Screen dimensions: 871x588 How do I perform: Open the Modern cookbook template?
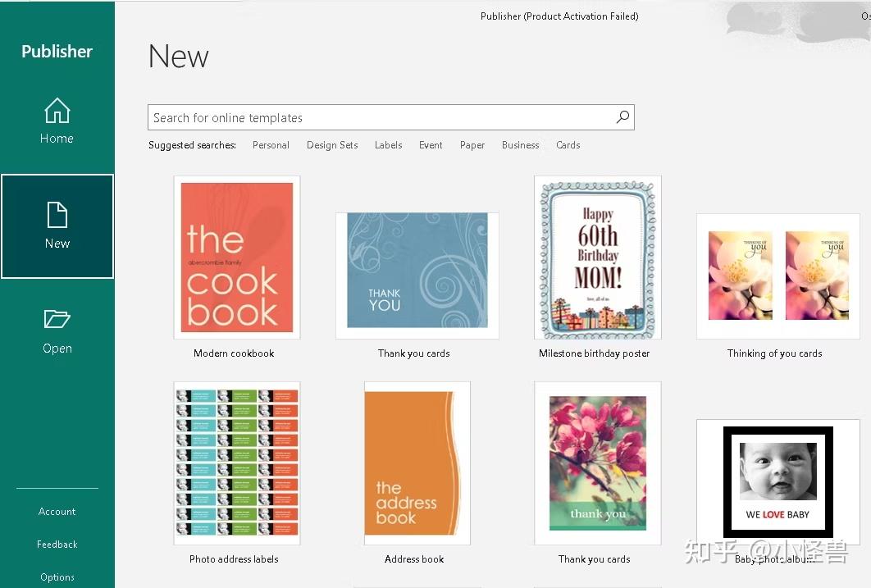point(236,258)
